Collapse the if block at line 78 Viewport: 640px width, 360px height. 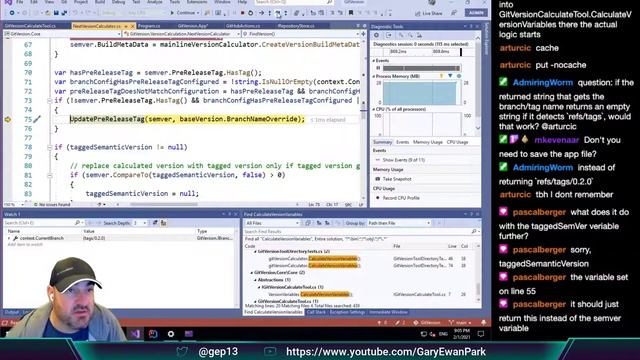pyautogui.click(x=49, y=147)
